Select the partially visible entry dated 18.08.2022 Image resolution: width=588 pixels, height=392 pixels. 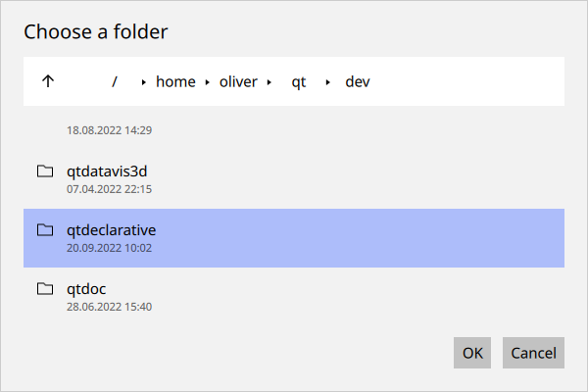[109, 129]
